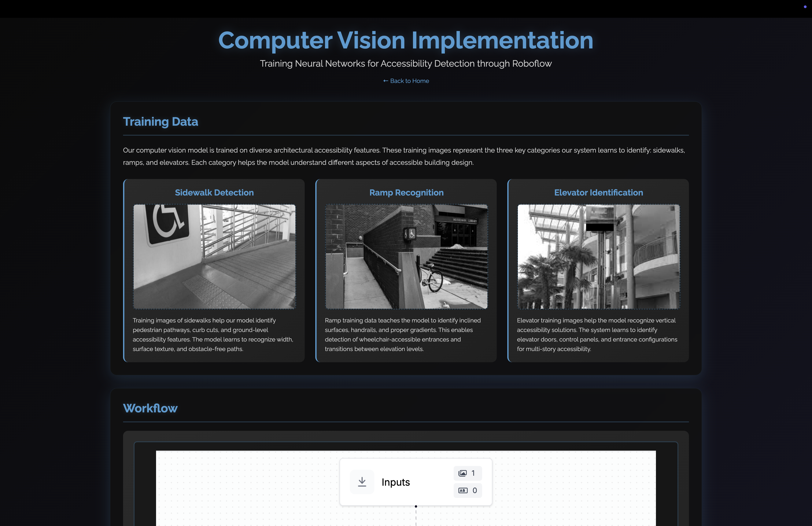
Task: Open the Ramp Recognition training image
Action: [406, 256]
